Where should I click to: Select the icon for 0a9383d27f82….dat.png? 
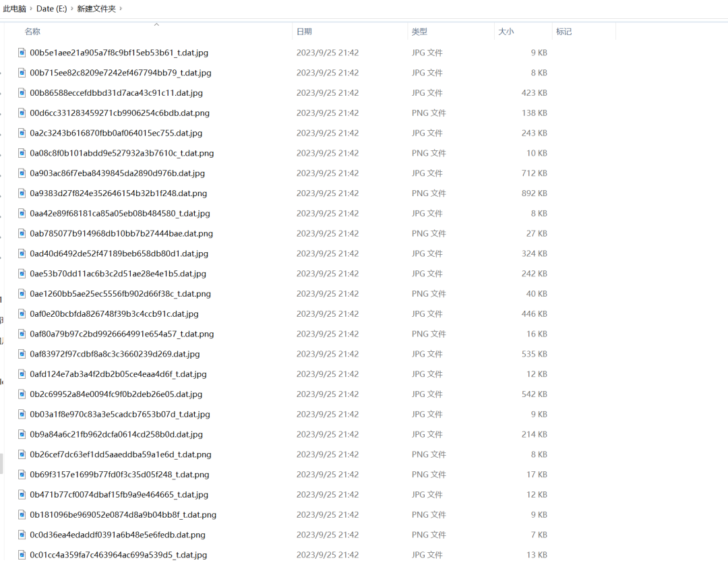[x=22, y=193]
